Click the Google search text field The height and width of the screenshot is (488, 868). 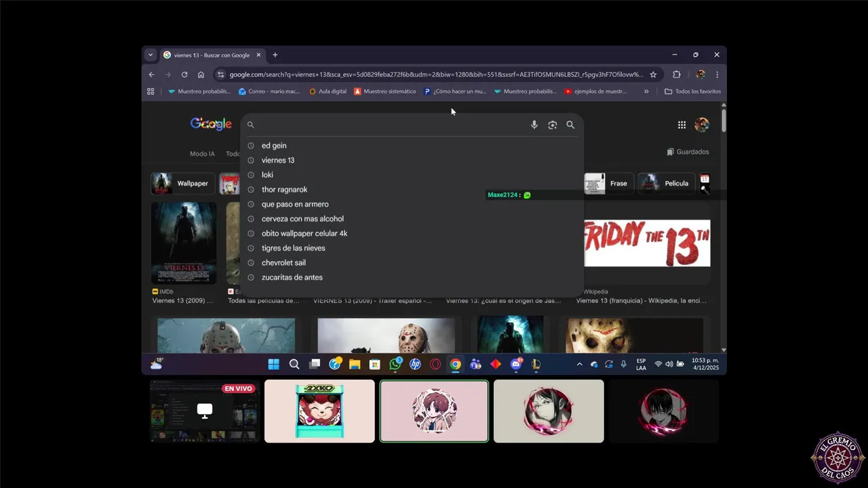[391, 125]
